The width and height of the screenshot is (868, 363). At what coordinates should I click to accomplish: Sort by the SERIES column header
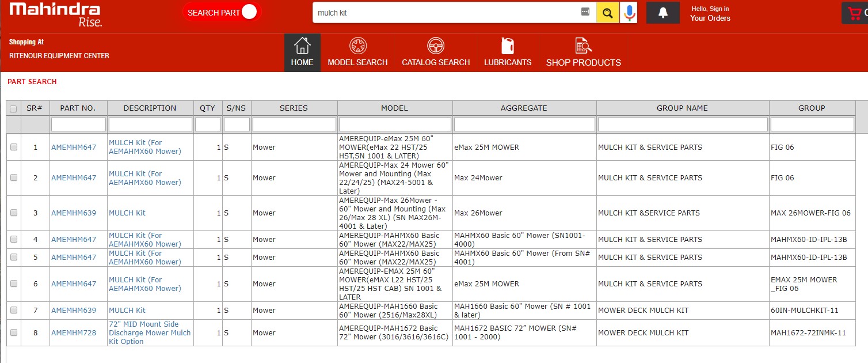(294, 108)
